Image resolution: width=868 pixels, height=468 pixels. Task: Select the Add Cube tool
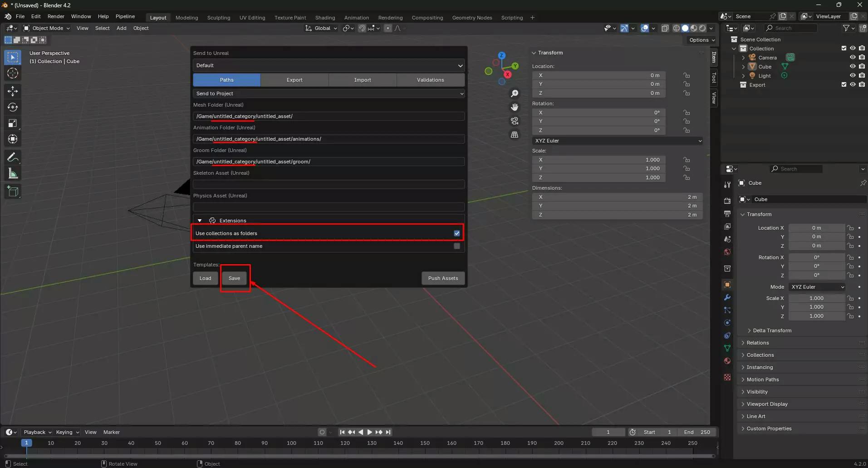[x=13, y=192]
